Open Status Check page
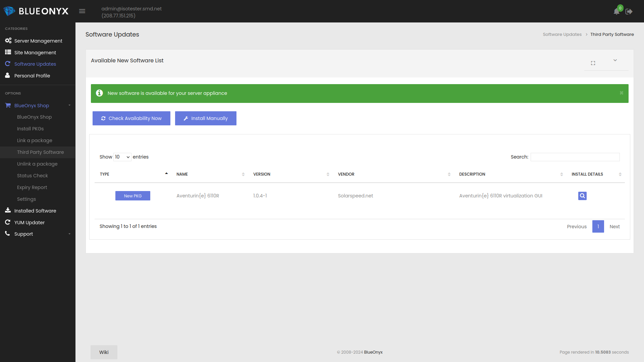The image size is (644, 362). click(32, 176)
